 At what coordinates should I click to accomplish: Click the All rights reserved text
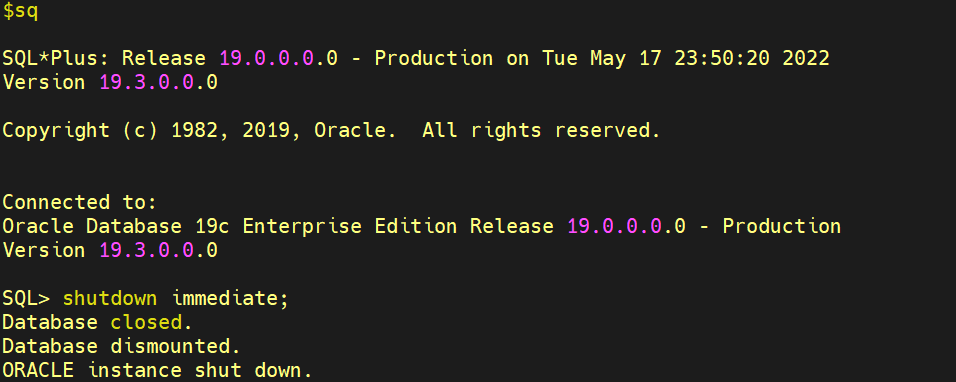(x=541, y=130)
